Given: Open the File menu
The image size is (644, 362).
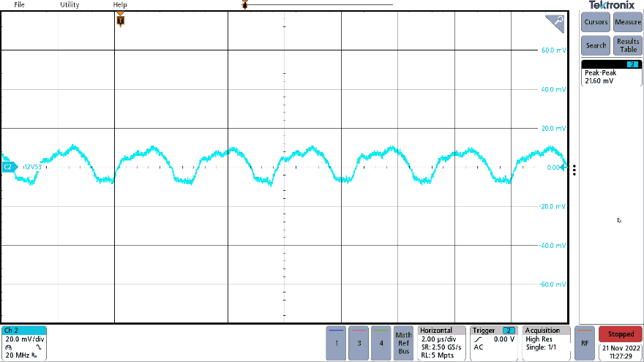Looking at the screenshot, I should tap(19, 4).
